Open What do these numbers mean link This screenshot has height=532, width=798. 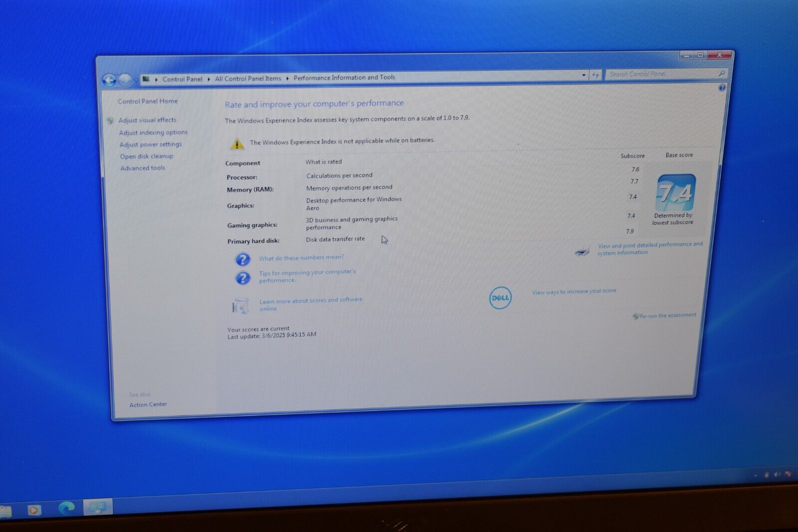click(301, 258)
